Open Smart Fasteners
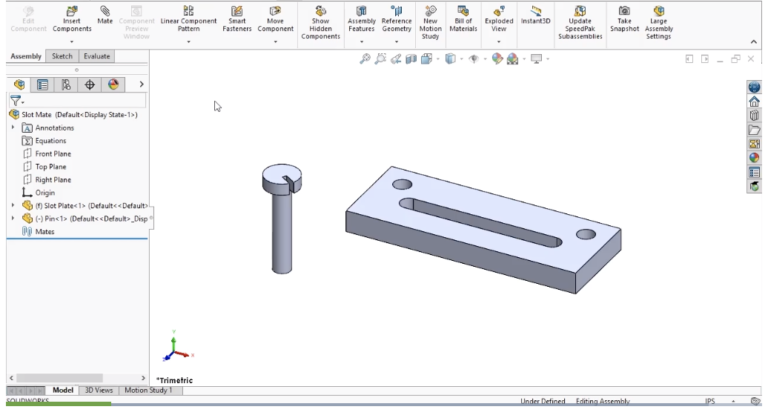The image size is (768, 418). [236, 16]
